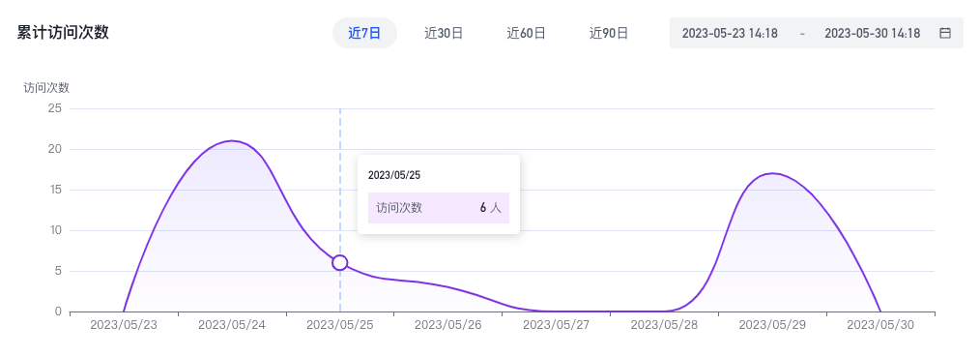Switch to the 近30日 range
This screenshot has height=356, width=980.
444,33
